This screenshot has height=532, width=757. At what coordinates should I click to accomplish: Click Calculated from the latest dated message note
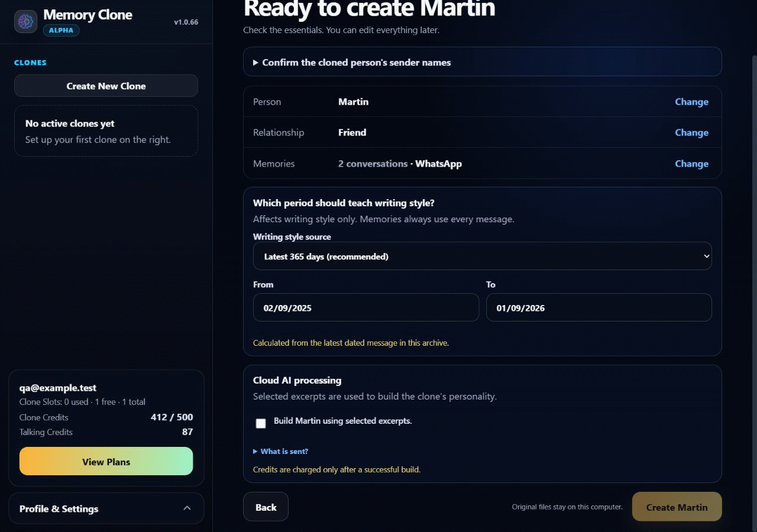coord(351,342)
